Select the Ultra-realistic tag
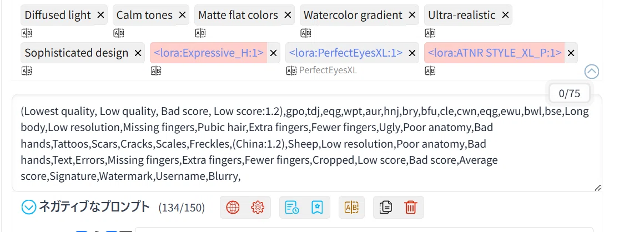644x232 pixels. point(462,15)
